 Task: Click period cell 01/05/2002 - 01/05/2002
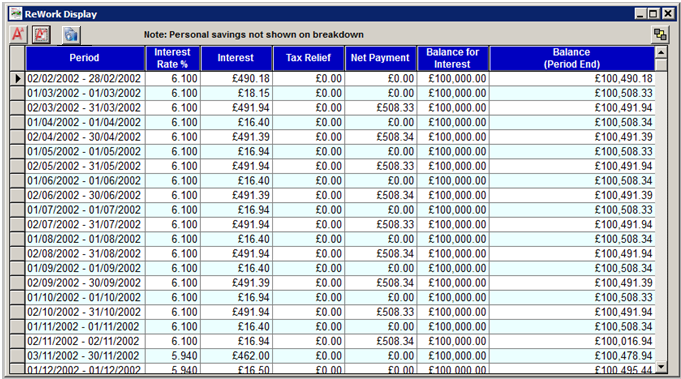coord(85,152)
